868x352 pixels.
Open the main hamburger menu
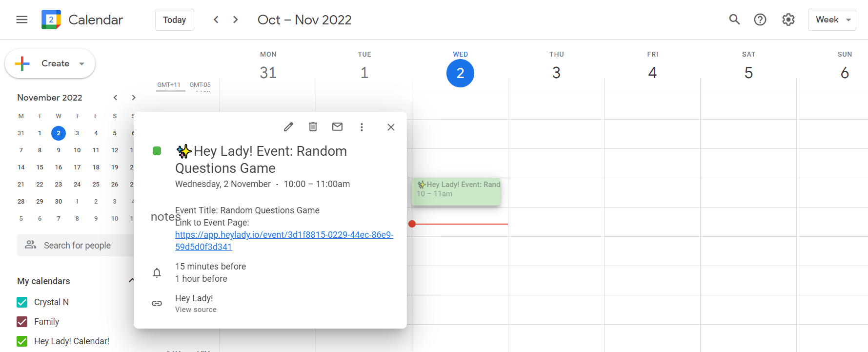[22, 20]
